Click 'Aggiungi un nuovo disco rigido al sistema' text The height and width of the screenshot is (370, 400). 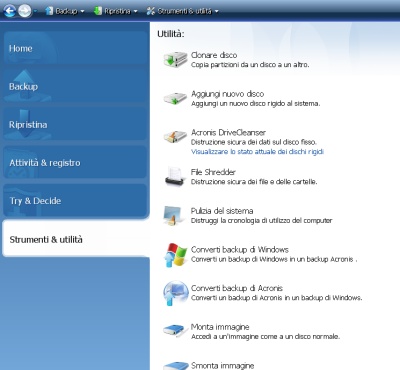pos(255,104)
